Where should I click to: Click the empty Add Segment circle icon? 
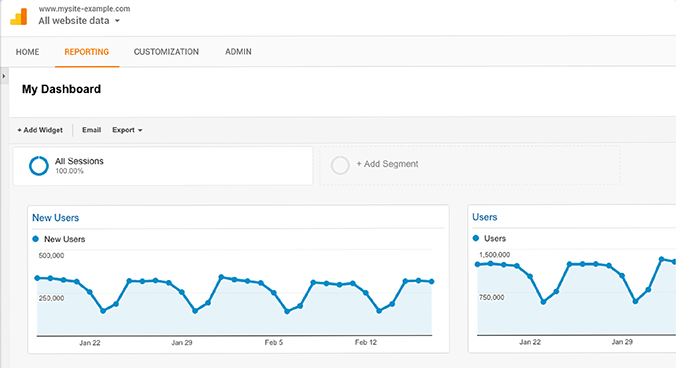[x=340, y=165]
